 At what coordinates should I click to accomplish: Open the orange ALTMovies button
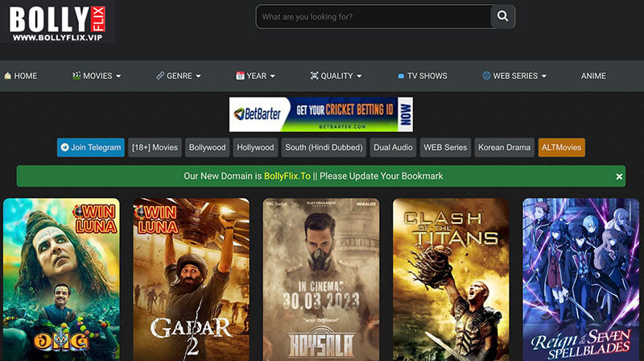[x=561, y=147]
